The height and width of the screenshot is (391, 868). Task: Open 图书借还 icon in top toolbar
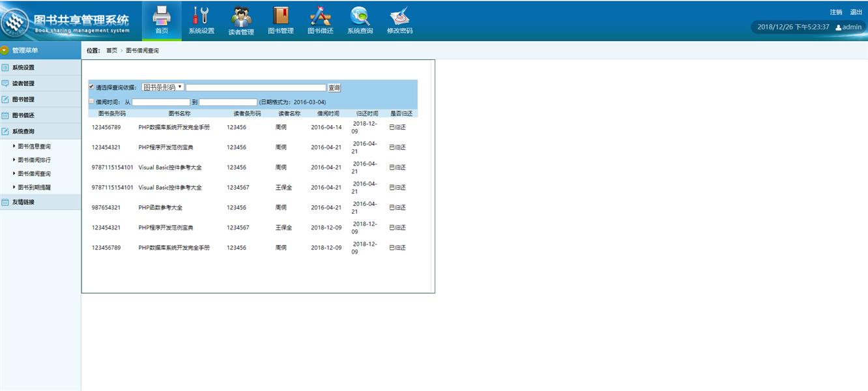point(321,16)
